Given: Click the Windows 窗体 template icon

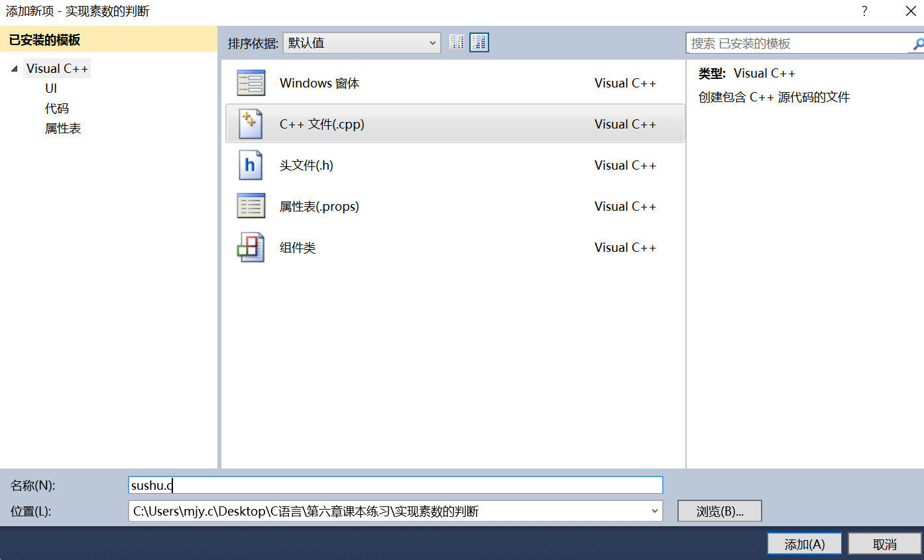Looking at the screenshot, I should tap(251, 83).
